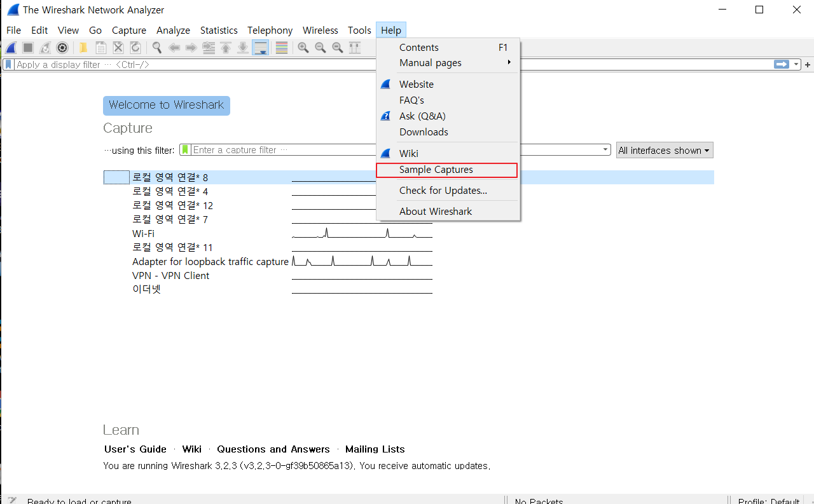Image resolution: width=814 pixels, height=504 pixels.
Task: Jump to the last packet icon
Action: coord(242,48)
